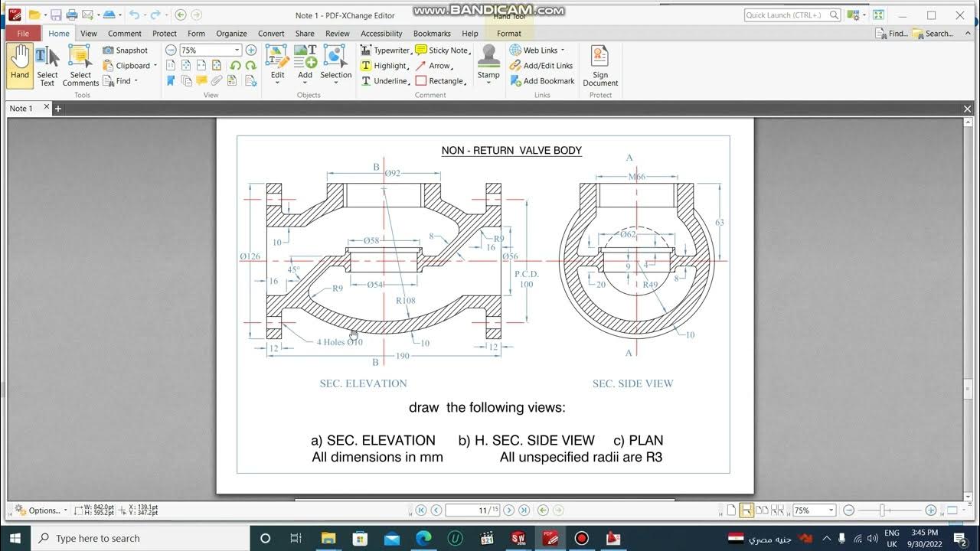Open the File menu
Viewport: 980px width, 551px height.
tap(23, 34)
